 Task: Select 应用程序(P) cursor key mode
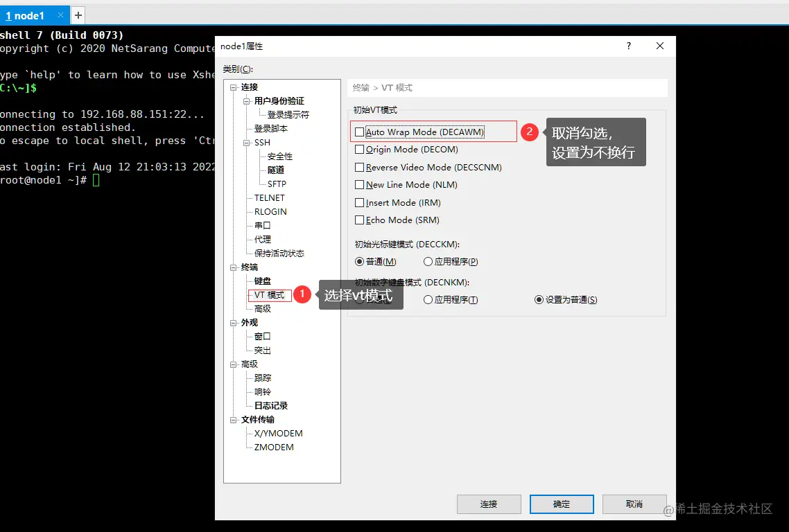point(428,261)
